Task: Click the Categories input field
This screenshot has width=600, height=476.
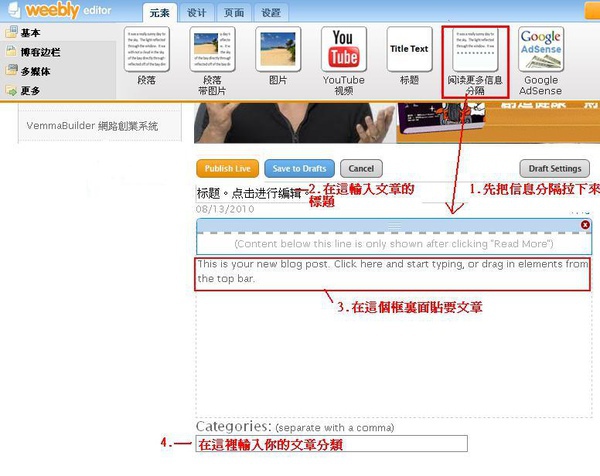Action: 331,443
